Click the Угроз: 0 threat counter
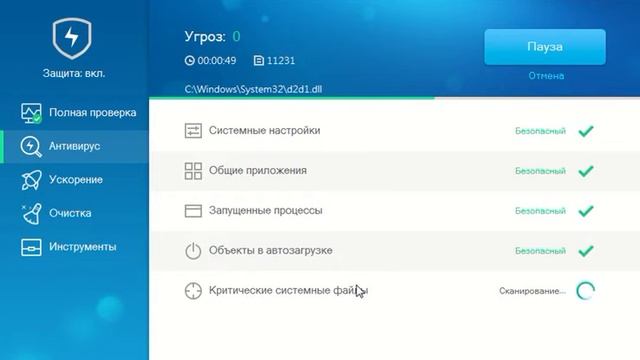The image size is (640, 360). coord(212,37)
